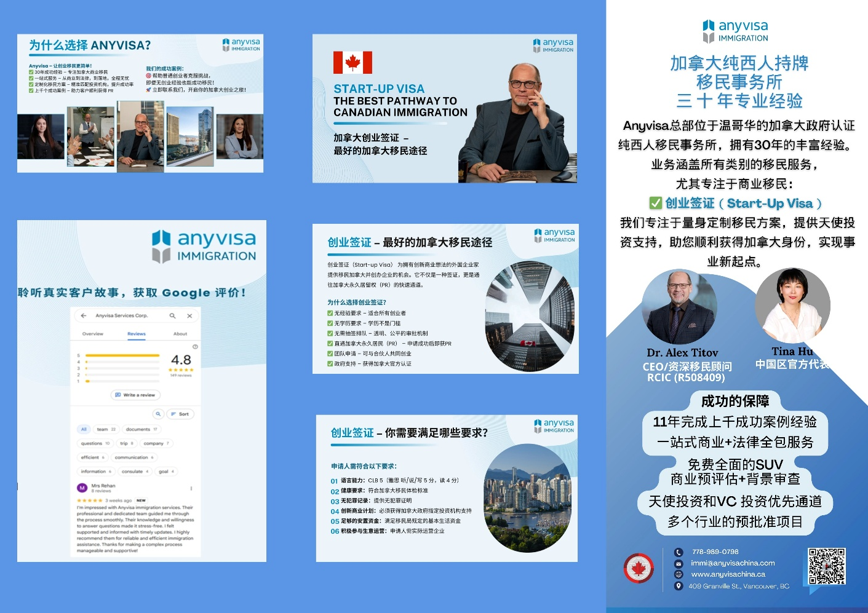Screen dimensions: 868x613
Task: Click the envelope icon beside immi@anyvisachina.com
Action: 679,563
